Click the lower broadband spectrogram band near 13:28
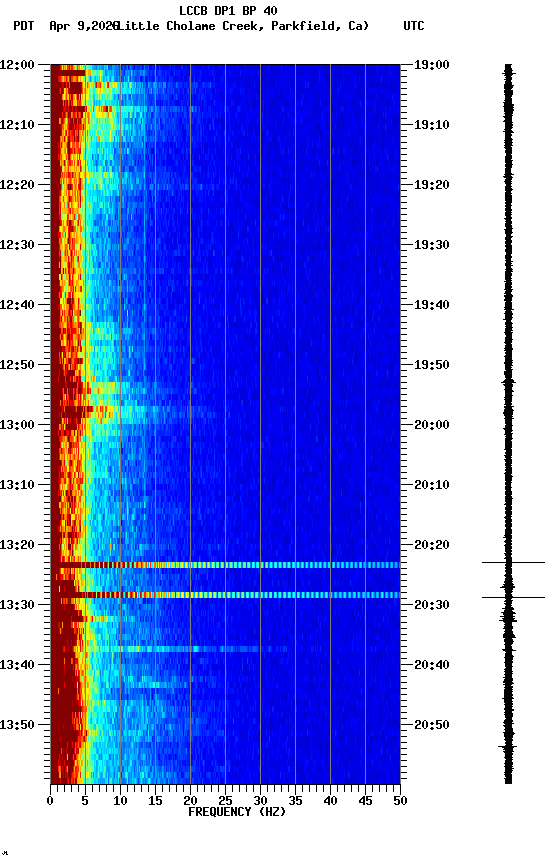The image size is (552, 864). 225,595
